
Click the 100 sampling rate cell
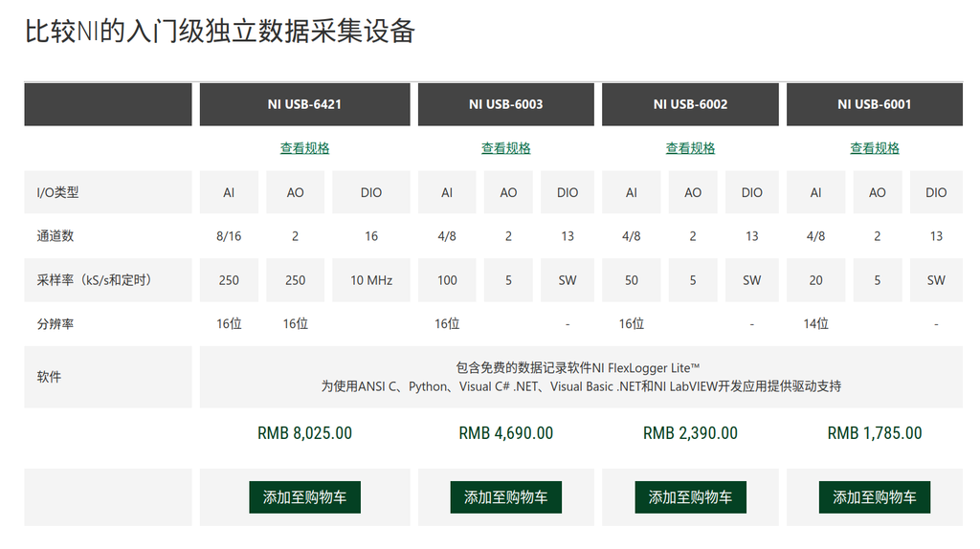pyautogui.click(x=447, y=280)
